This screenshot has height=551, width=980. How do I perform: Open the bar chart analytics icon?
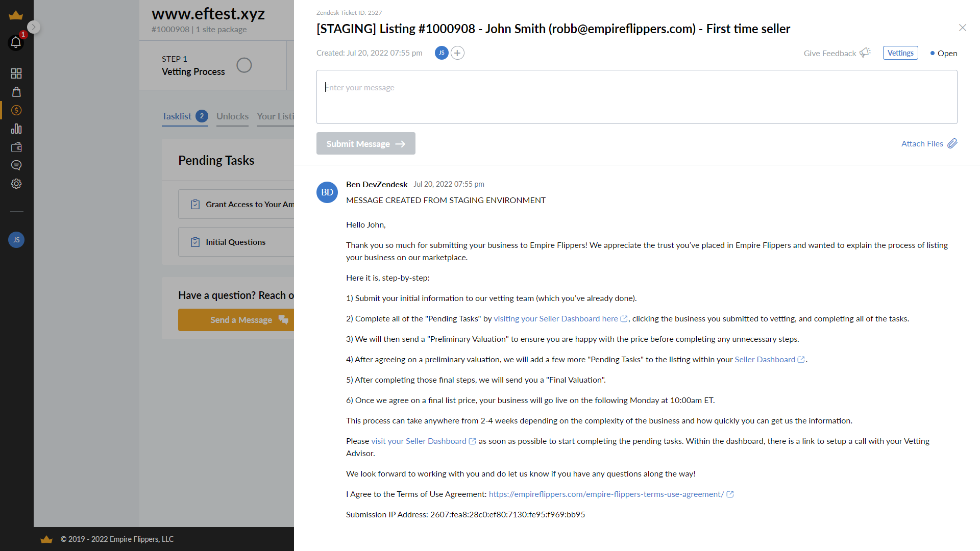[16, 129]
